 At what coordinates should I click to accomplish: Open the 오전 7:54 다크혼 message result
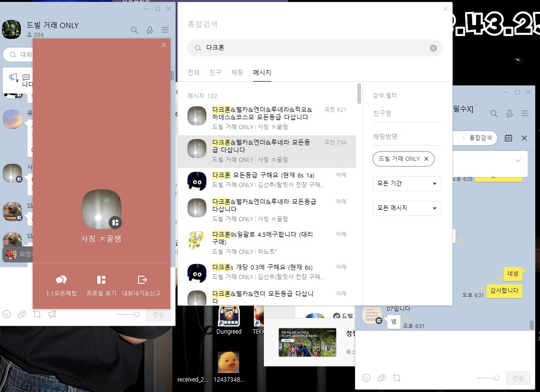(x=267, y=151)
